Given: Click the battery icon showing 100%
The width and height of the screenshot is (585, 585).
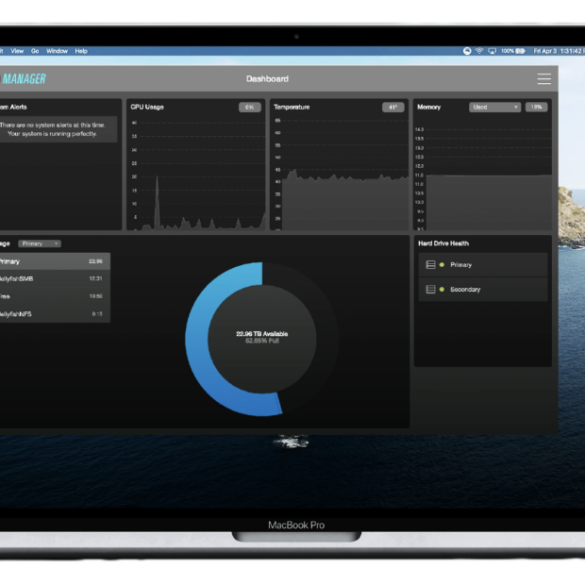Looking at the screenshot, I should pyautogui.click(x=520, y=51).
